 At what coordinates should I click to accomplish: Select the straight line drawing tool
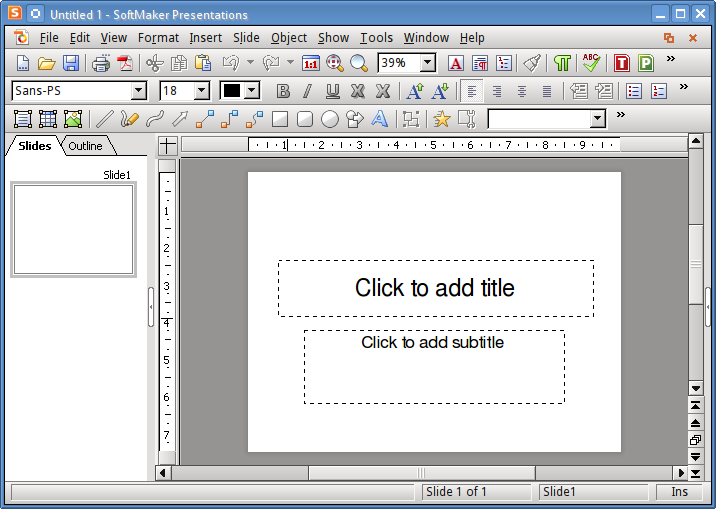[104, 119]
